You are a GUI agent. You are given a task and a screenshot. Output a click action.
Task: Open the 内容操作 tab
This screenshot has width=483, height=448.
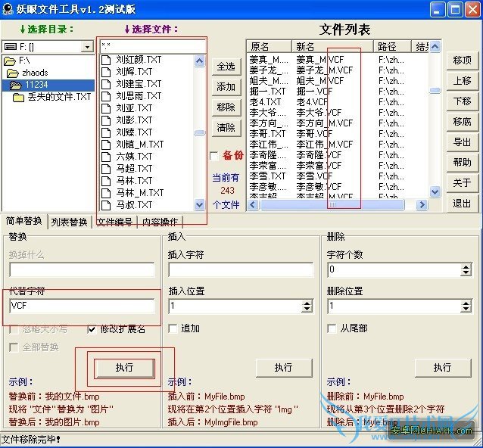[x=160, y=222]
